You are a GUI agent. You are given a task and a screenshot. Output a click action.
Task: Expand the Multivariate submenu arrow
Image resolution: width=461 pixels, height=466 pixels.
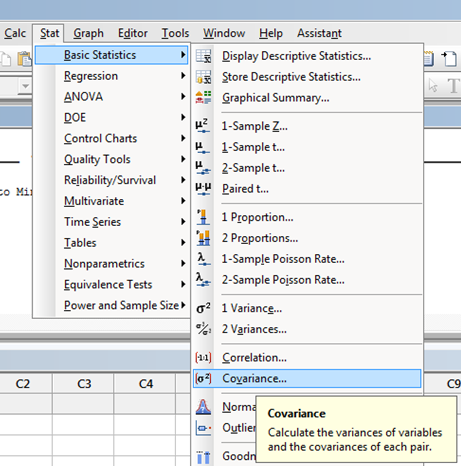coord(183,201)
